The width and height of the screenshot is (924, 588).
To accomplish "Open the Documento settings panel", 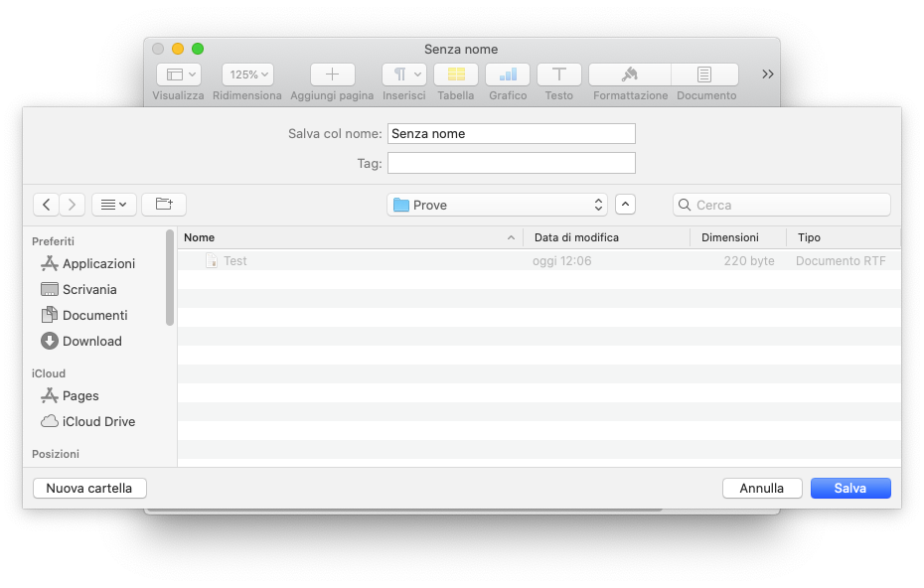I will pyautogui.click(x=705, y=74).
